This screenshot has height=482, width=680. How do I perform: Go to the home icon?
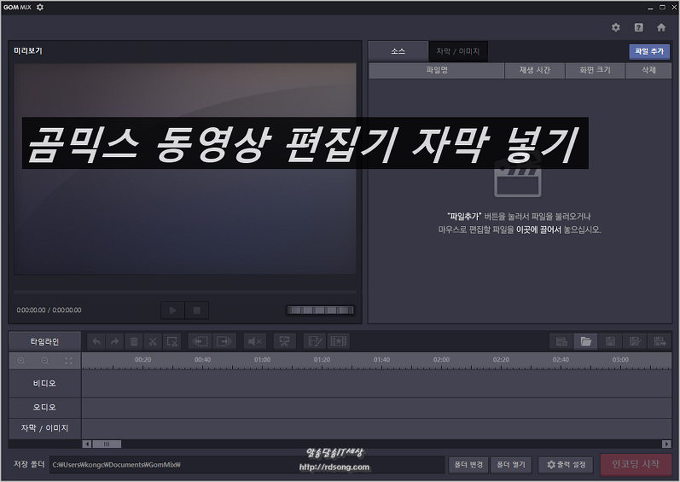coord(661,27)
